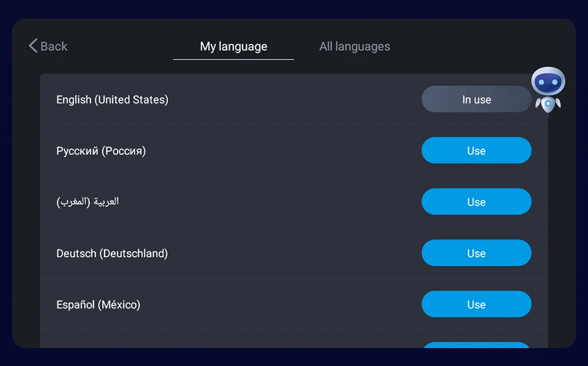Select the Español (México) language label
The width and height of the screenshot is (588, 366).
(98, 305)
